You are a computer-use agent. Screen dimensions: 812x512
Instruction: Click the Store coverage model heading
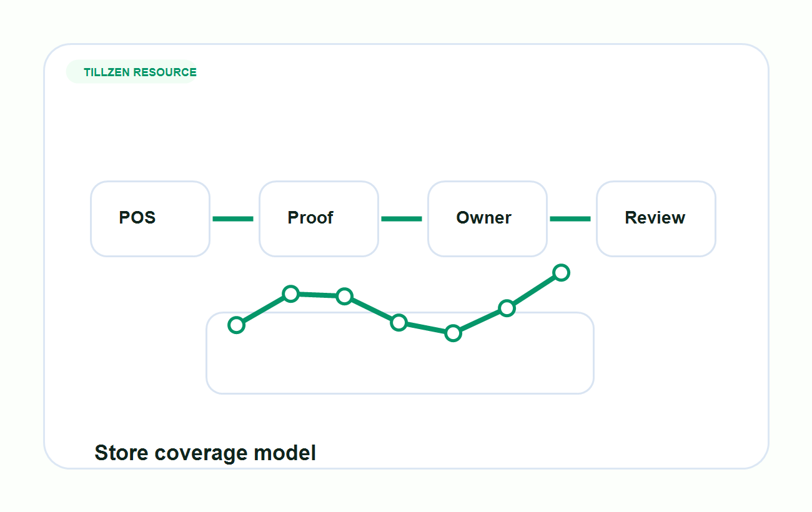(205, 453)
